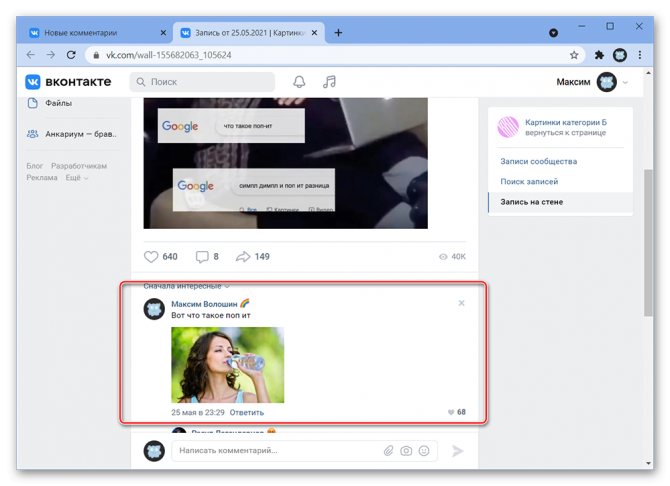Click the comment date 25 мая в 23:29
Screen dimensions: 670x486
pyautogui.click(x=198, y=412)
